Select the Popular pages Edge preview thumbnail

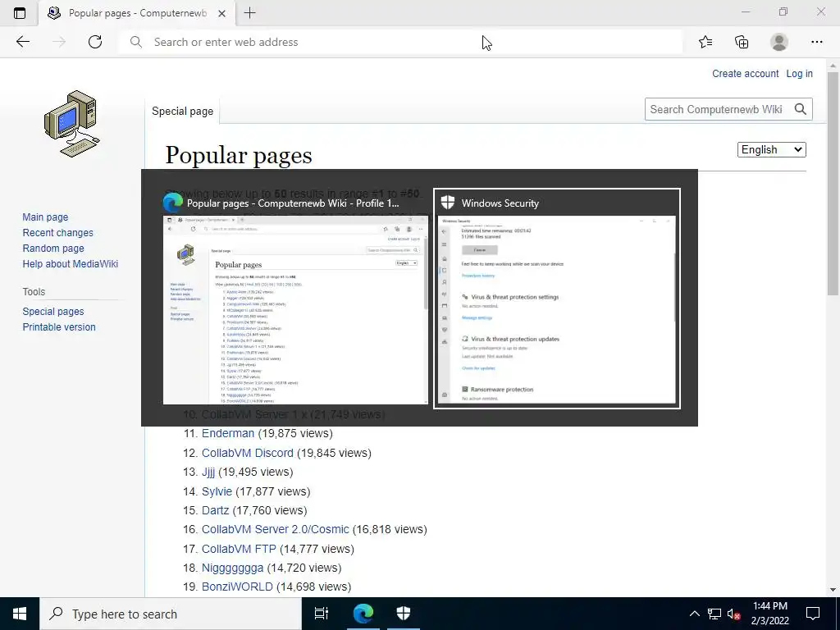point(295,309)
